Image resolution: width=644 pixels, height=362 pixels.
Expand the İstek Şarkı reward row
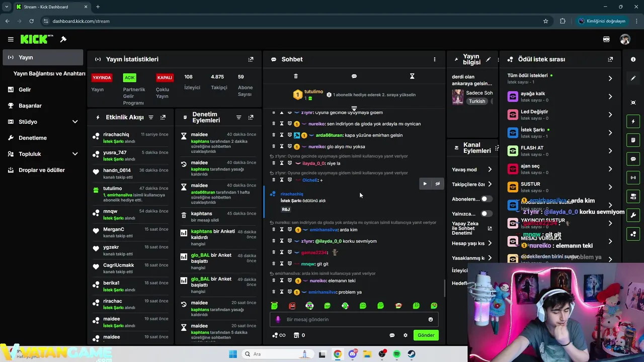610,133
